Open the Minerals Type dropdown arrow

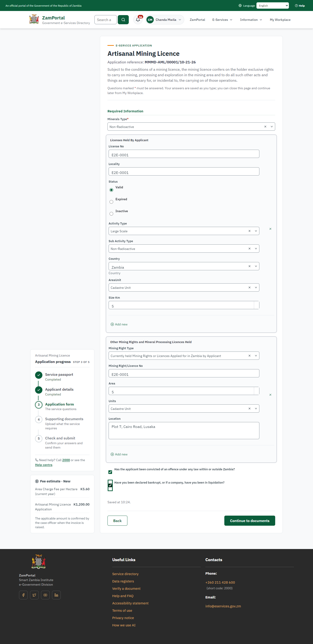[x=272, y=127]
